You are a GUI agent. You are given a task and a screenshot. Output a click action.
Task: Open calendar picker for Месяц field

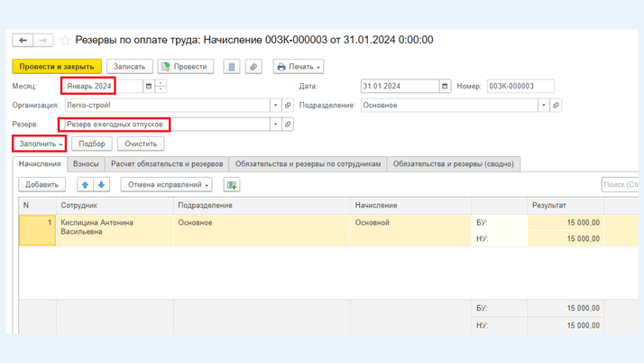point(149,87)
